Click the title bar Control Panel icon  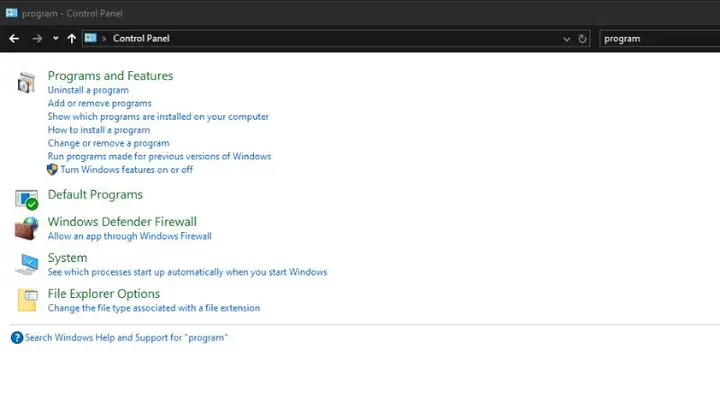tap(11, 13)
